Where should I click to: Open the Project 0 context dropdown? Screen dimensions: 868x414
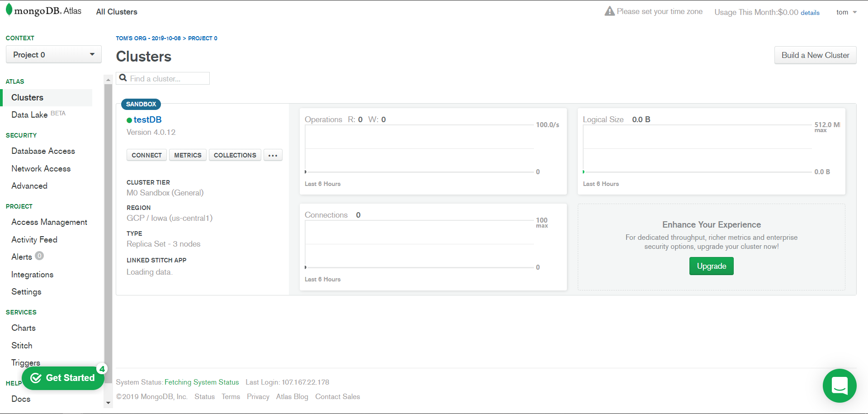(53, 55)
